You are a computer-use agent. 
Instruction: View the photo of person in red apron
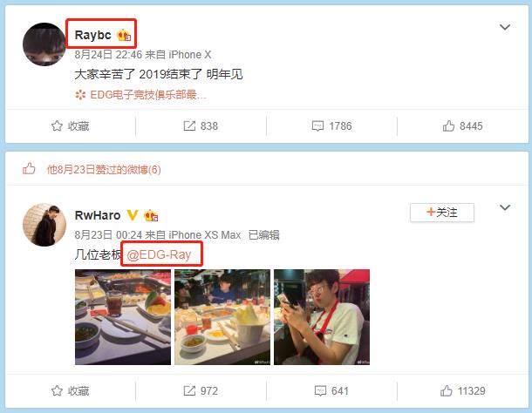[322, 317]
